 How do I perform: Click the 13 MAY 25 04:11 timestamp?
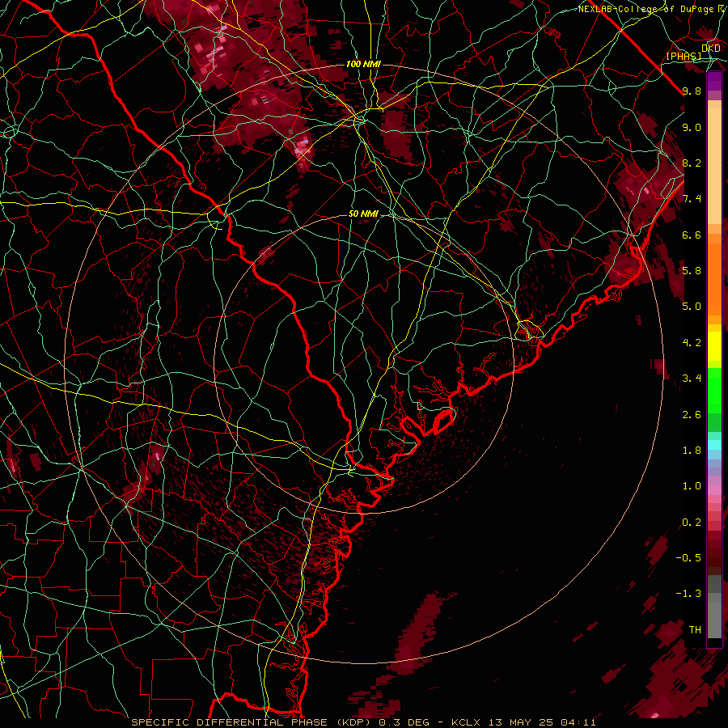pos(541,722)
